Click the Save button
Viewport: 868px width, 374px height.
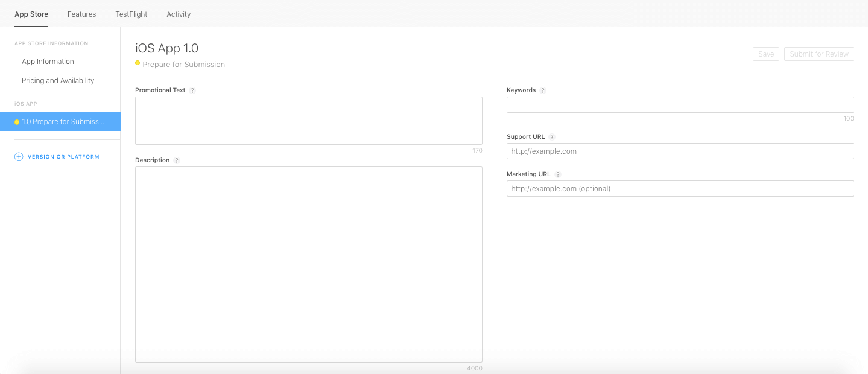[x=766, y=54]
